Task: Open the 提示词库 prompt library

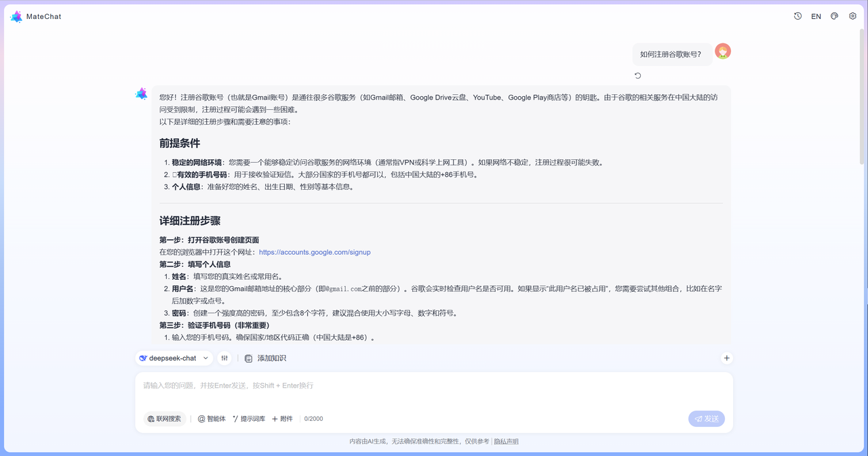Action: pos(250,418)
